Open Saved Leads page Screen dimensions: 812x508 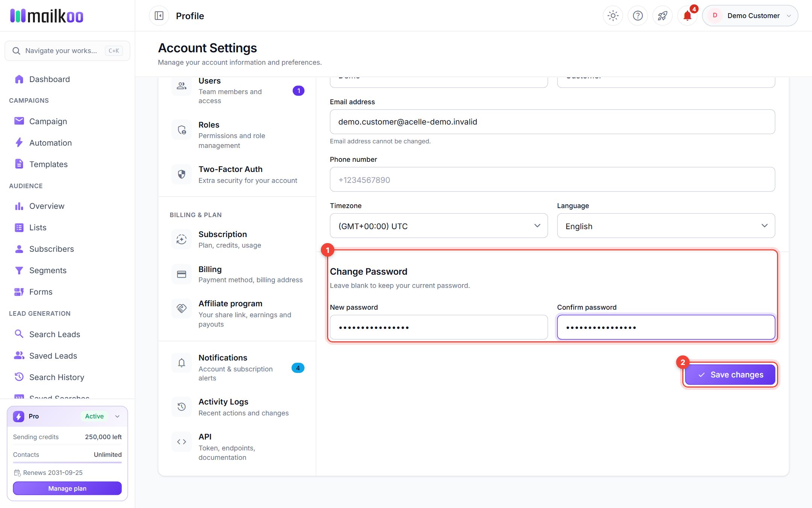click(x=67, y=356)
